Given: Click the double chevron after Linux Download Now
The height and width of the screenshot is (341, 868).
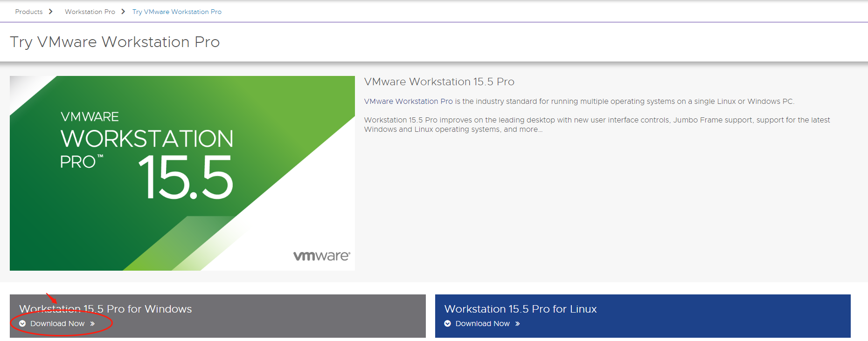Looking at the screenshot, I should point(518,324).
